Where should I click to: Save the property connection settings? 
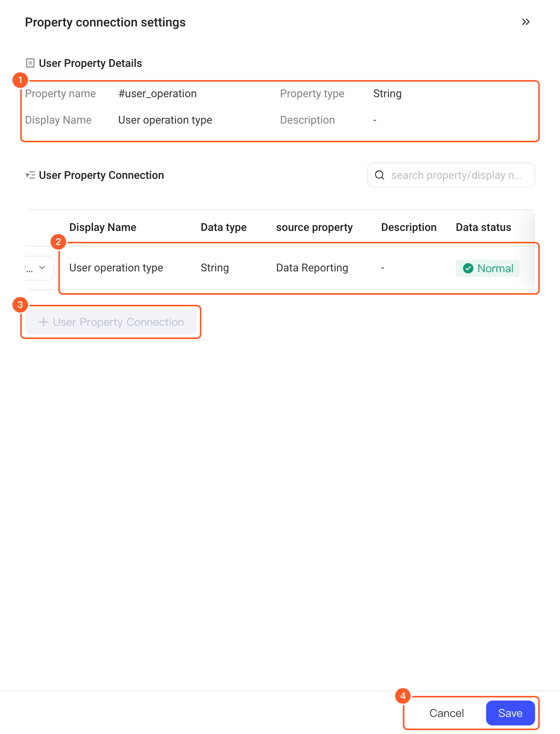click(510, 713)
